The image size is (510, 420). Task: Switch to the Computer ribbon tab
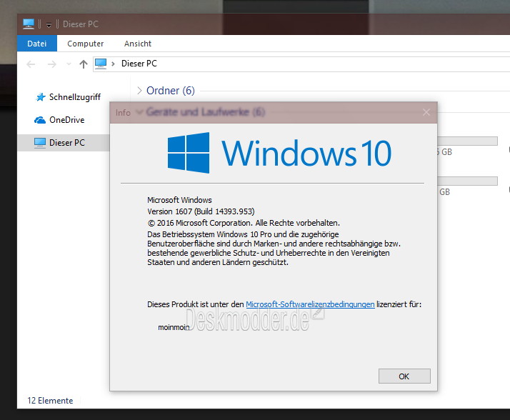(85, 44)
